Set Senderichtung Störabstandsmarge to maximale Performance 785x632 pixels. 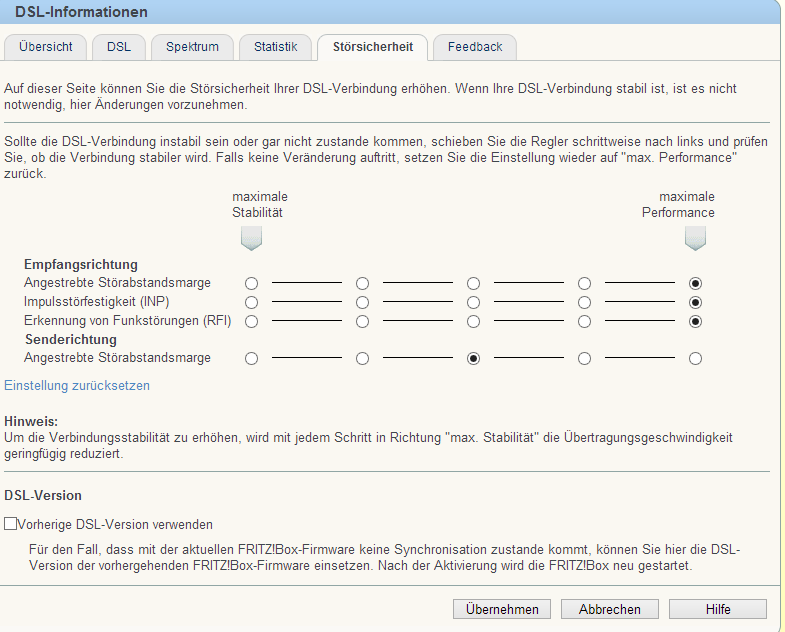click(695, 359)
